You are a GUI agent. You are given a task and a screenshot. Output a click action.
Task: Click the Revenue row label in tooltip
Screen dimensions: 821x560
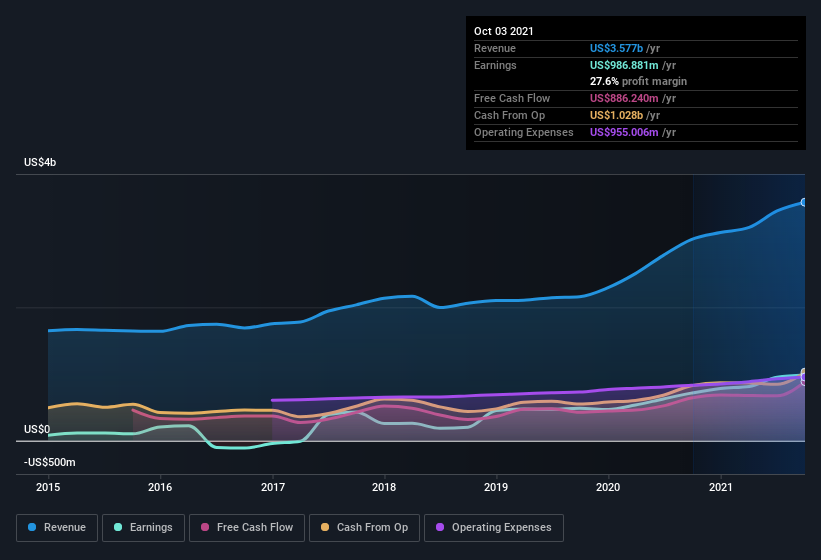tap(495, 48)
